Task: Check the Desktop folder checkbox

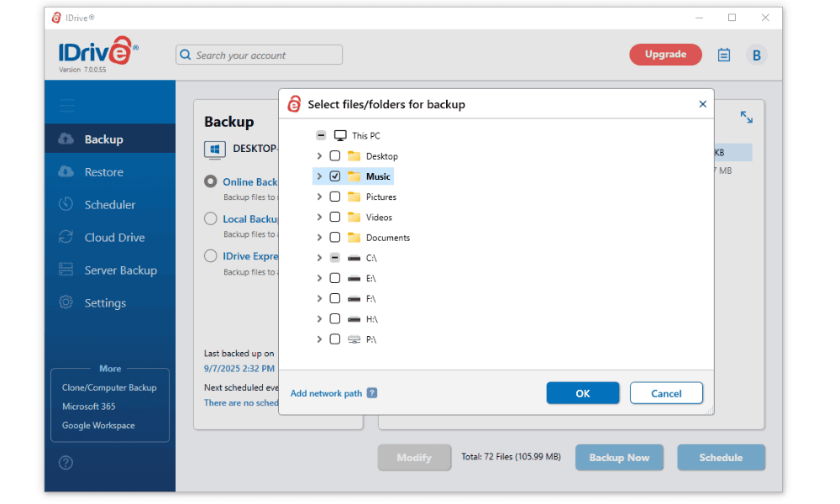Action: click(x=335, y=156)
